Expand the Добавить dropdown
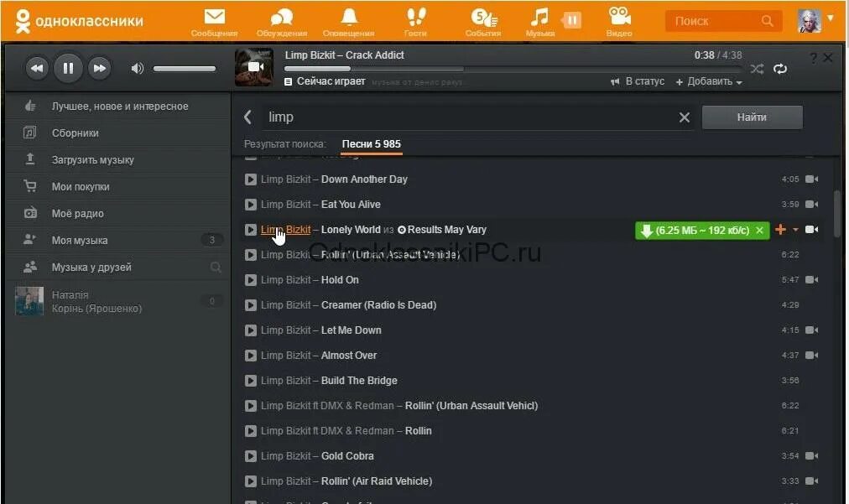849x504 pixels. coord(709,81)
